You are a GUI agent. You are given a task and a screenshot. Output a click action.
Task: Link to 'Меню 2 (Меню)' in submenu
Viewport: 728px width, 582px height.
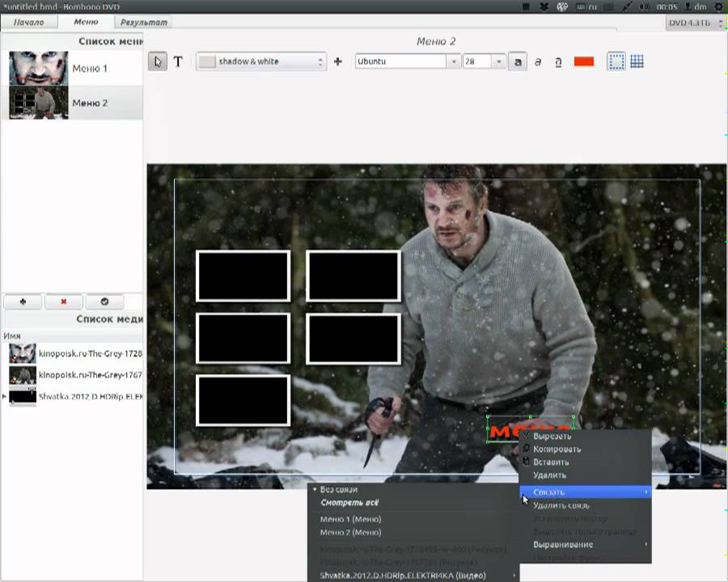point(413,533)
